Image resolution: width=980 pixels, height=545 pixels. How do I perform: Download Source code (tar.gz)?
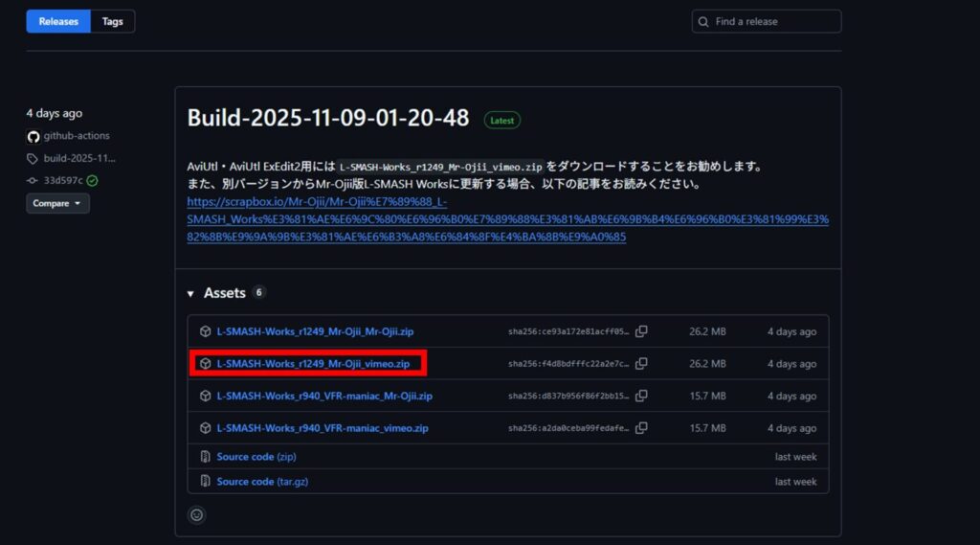pyautogui.click(x=262, y=482)
